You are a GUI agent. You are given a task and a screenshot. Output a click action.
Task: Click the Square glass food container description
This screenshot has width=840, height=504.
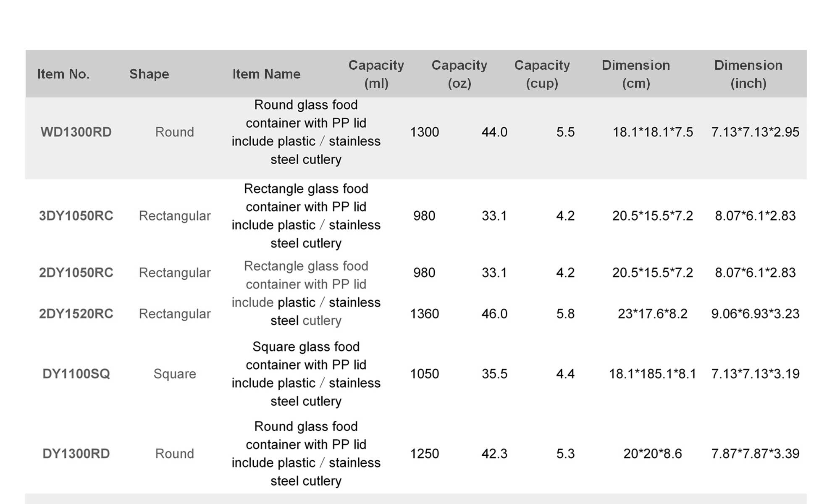306,374
